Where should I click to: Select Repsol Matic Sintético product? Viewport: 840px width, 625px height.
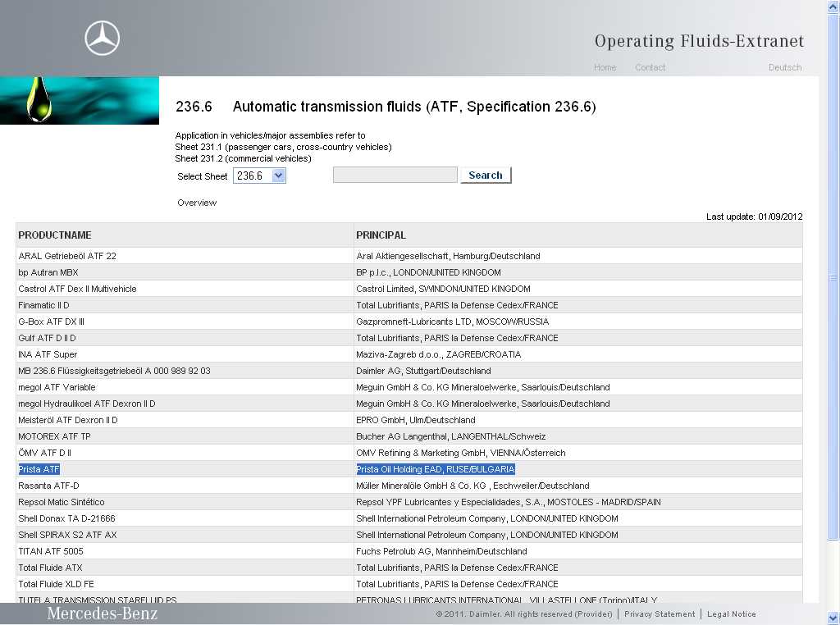pyautogui.click(x=61, y=502)
